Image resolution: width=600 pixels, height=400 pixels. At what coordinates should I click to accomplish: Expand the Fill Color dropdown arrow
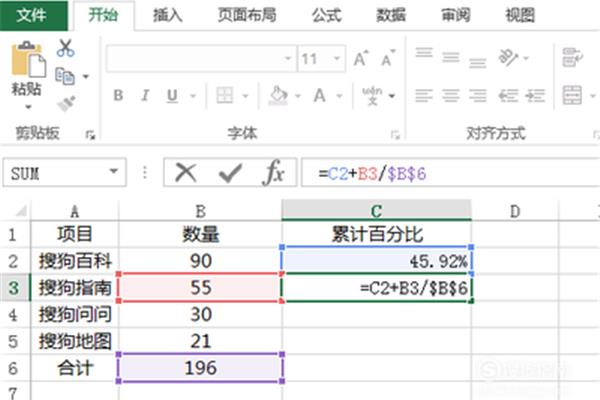point(298,96)
